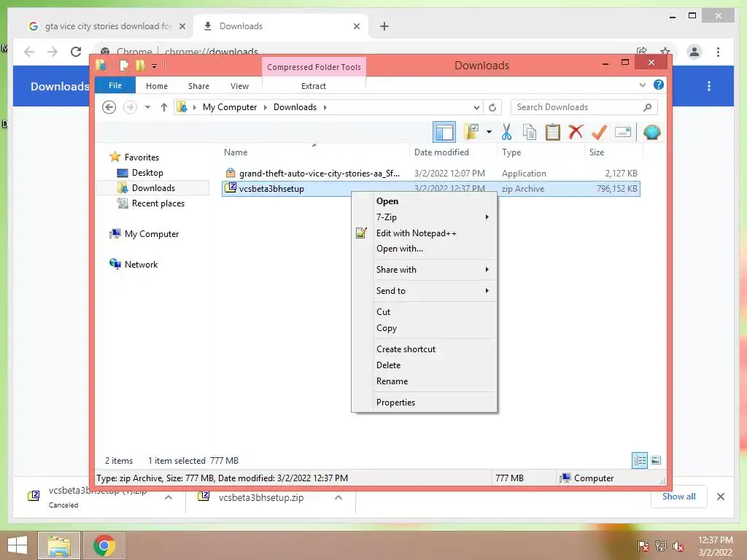Click the Cut scissors toolbar icon
The image size is (747, 560).
tap(506, 133)
